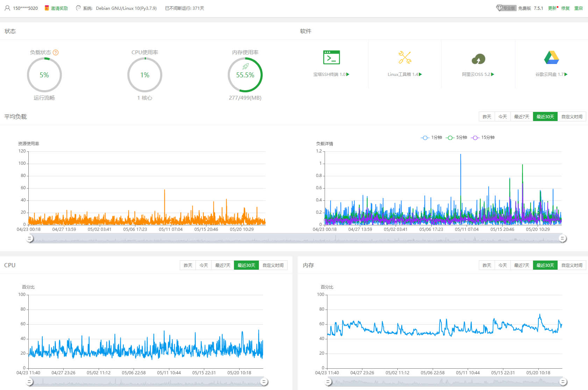Click left zoom handle of average load chart

coord(30,239)
